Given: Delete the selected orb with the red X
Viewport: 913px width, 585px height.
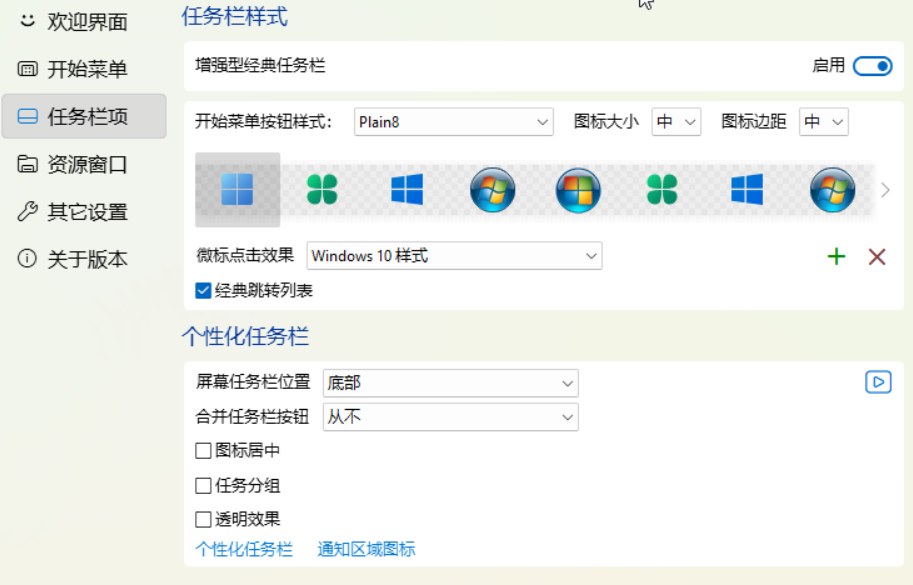Looking at the screenshot, I should tap(877, 256).
